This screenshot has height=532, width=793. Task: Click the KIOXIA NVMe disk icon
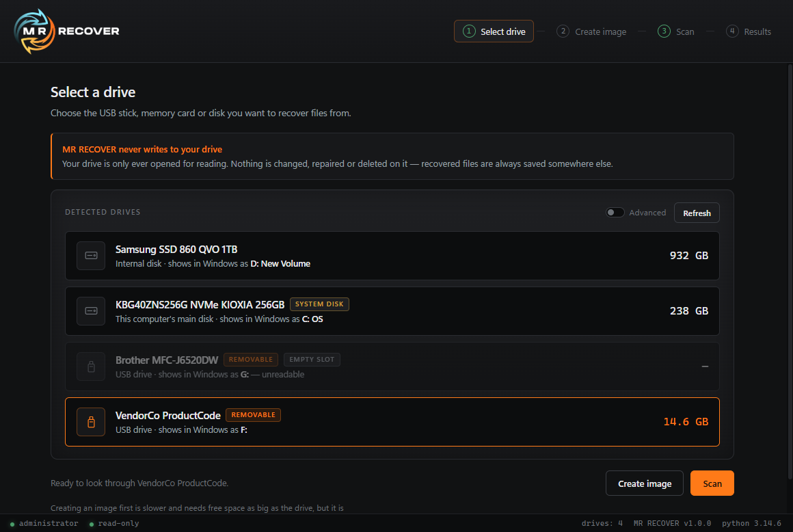pos(91,311)
